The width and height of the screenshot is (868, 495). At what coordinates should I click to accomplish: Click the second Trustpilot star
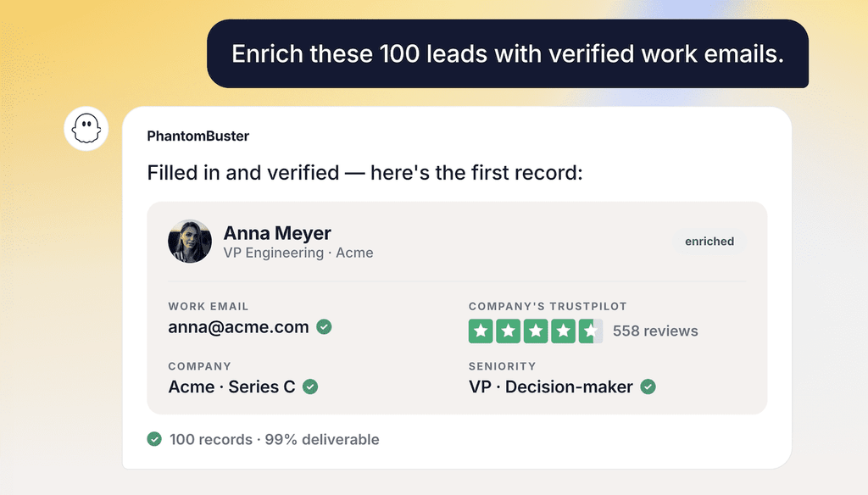[509, 331]
